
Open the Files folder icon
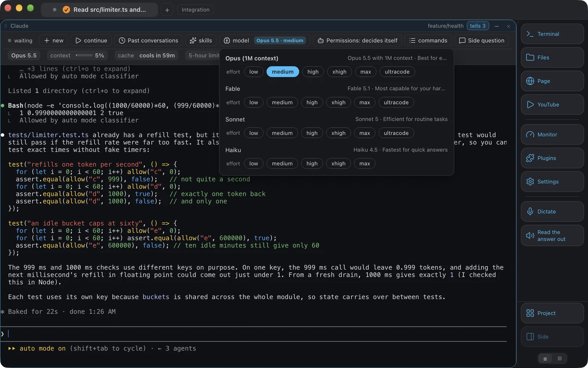(x=530, y=57)
